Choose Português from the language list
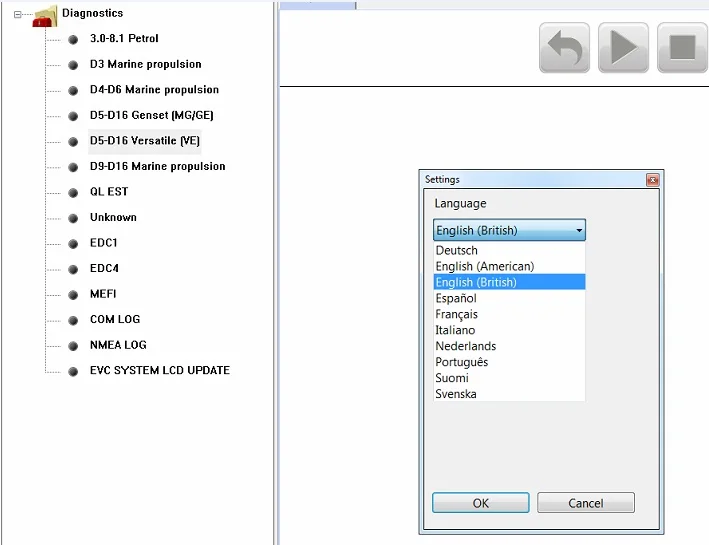 point(509,362)
